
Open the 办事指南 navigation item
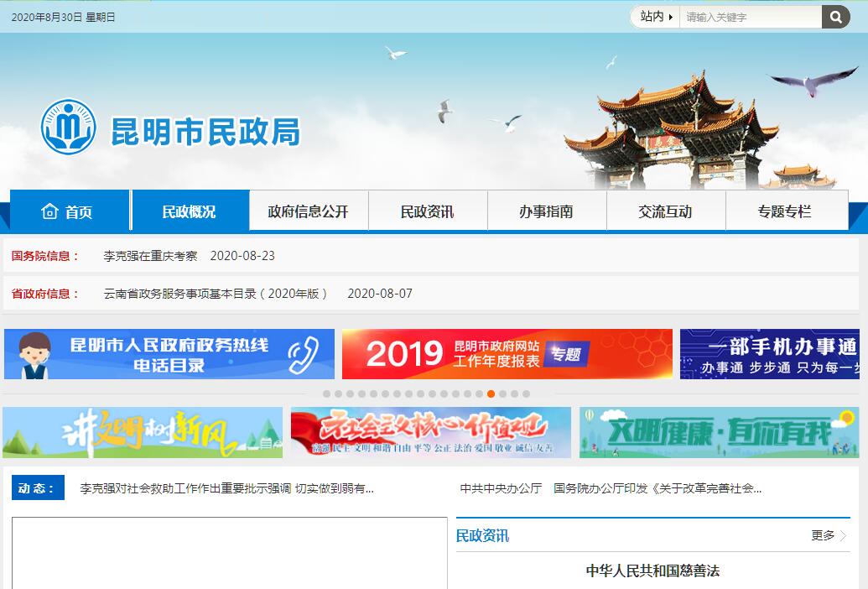coord(546,211)
